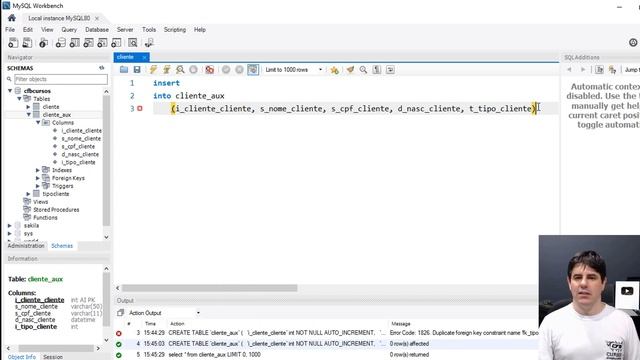The width and height of the screenshot is (640, 360).
Task: Open the Server menu
Action: click(x=125, y=30)
